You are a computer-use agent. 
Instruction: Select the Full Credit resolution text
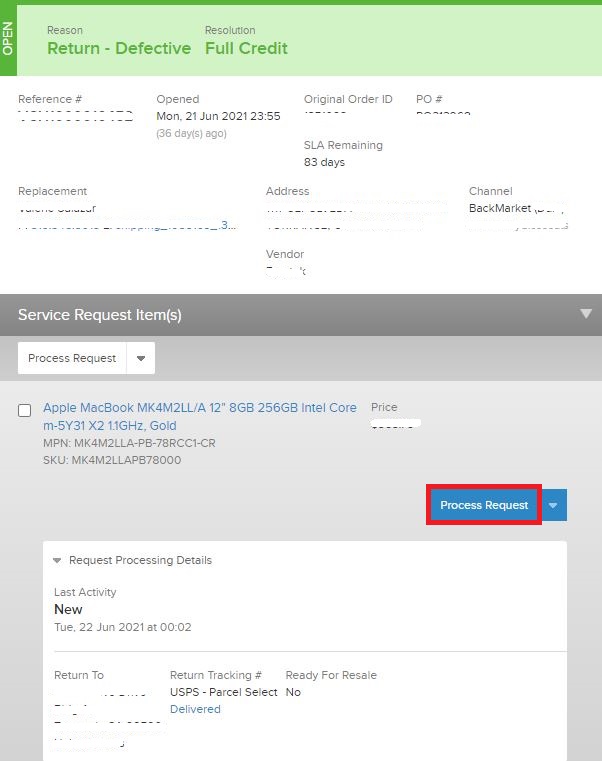[246, 48]
